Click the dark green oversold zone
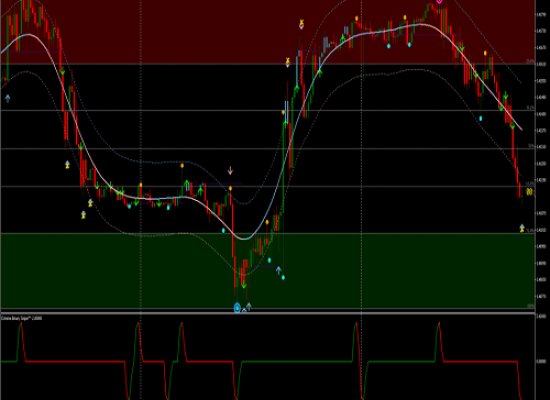Viewport: 550px width, 400px height. click(x=140, y=271)
